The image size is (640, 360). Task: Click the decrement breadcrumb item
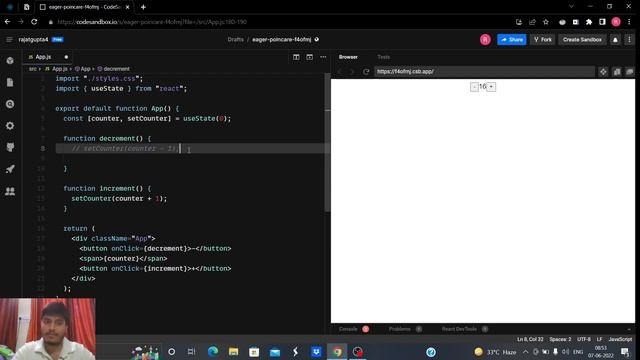pos(113,69)
